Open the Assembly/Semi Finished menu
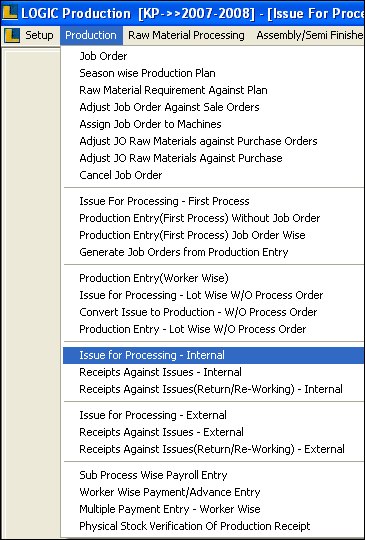This screenshot has height=540, width=365. point(310,35)
